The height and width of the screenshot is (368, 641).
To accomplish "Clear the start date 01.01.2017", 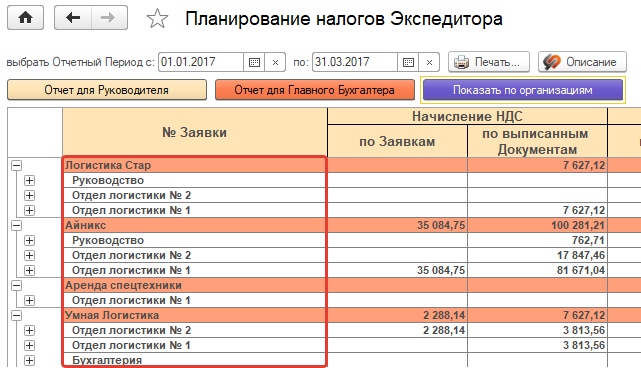I will (x=275, y=62).
